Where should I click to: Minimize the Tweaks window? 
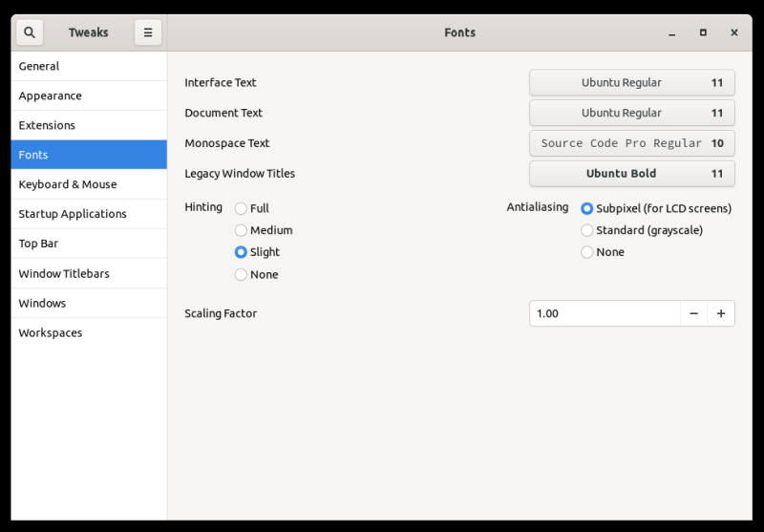pos(672,32)
